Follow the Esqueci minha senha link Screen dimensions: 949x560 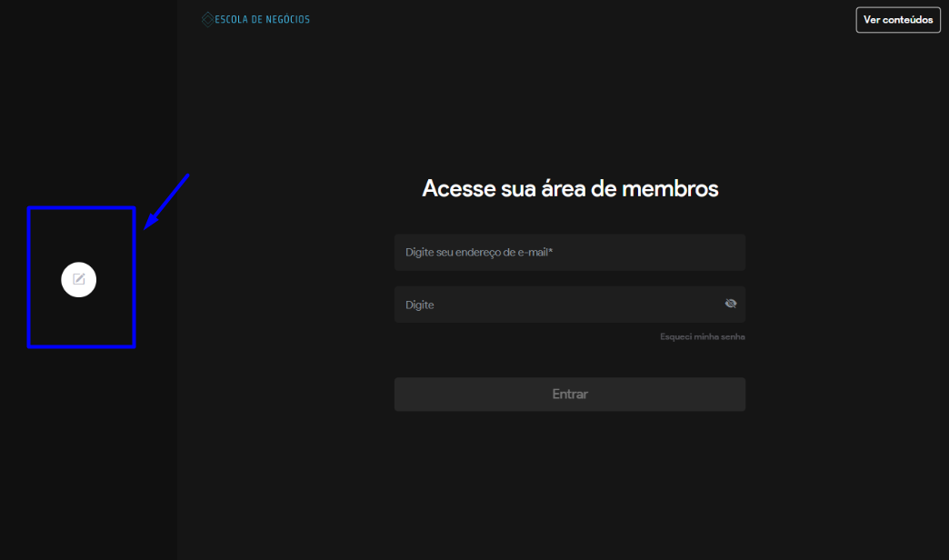click(x=702, y=337)
